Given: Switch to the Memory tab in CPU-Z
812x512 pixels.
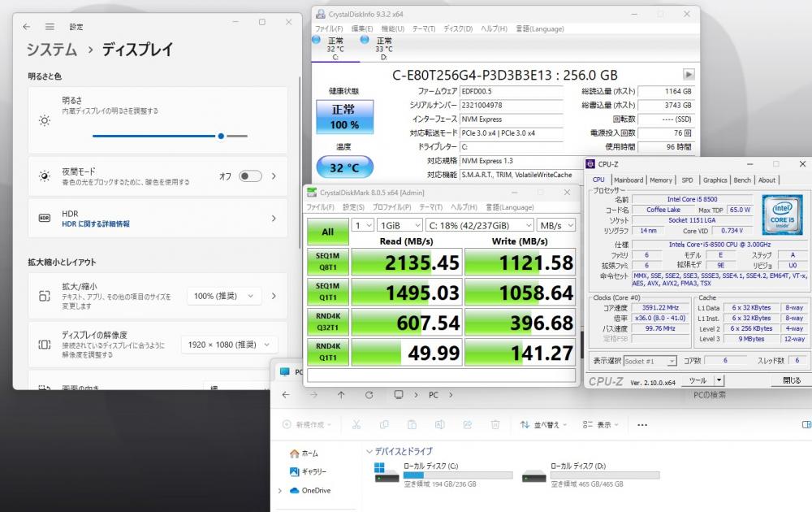Looking at the screenshot, I should point(661,180).
